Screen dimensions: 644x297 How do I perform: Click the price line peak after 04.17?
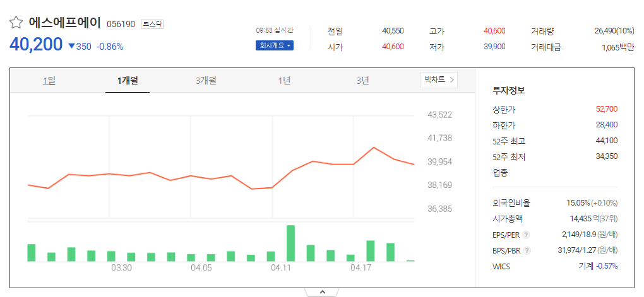(374, 148)
